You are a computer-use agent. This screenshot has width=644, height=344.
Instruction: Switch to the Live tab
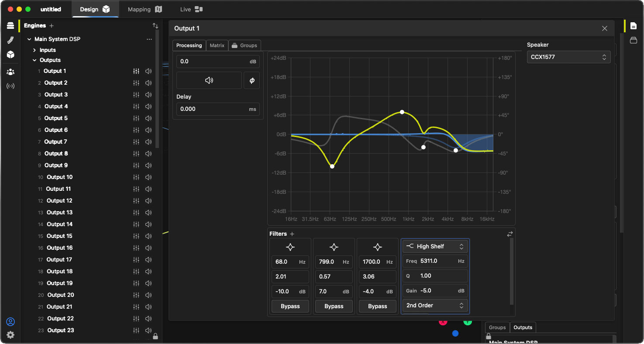(191, 9)
